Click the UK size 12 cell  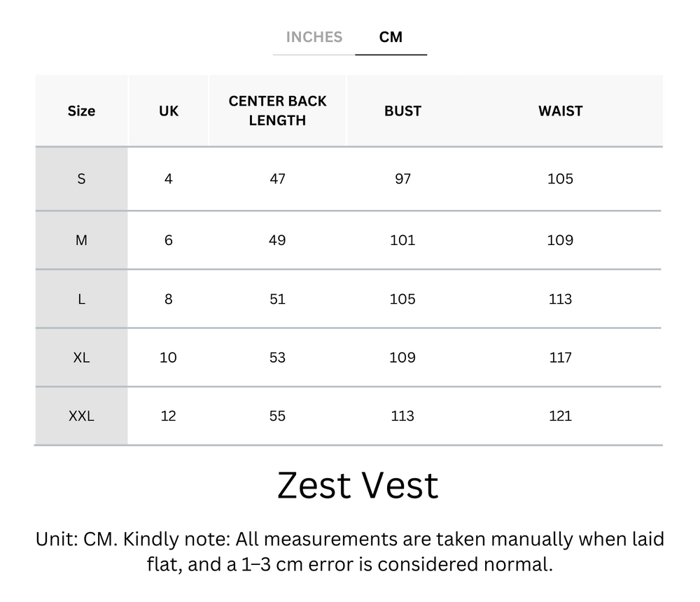pos(168,416)
